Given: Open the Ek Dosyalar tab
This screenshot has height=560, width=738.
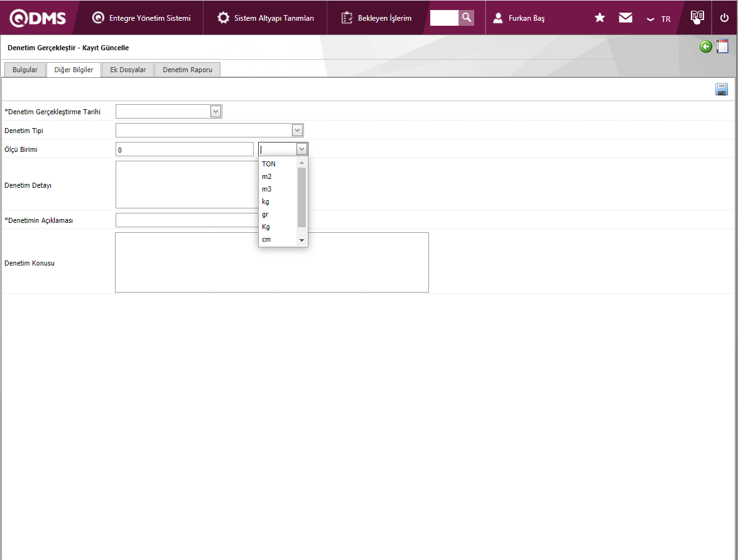Looking at the screenshot, I should coord(128,70).
